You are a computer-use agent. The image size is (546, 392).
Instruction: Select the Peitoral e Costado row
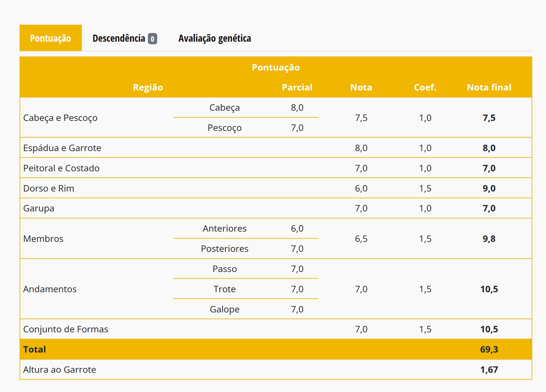276,168
